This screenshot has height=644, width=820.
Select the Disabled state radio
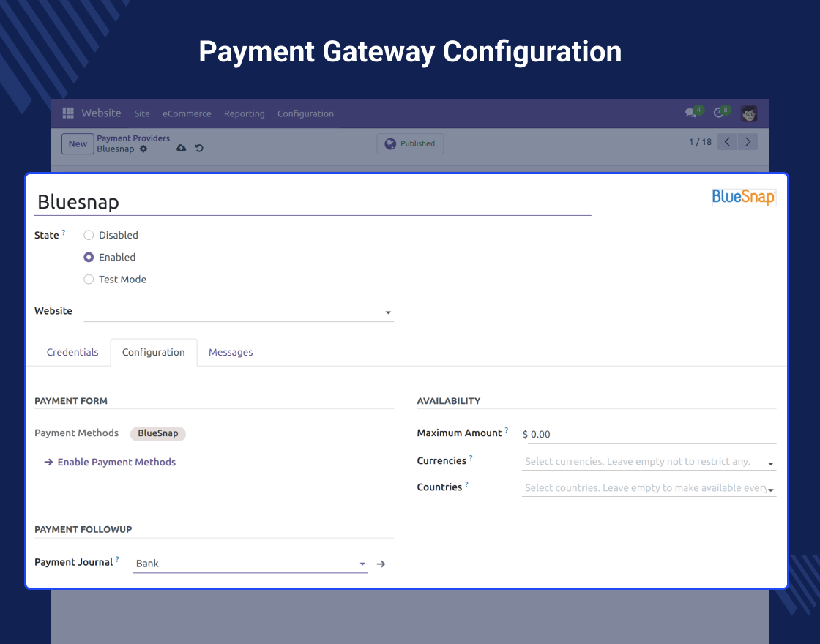[89, 235]
